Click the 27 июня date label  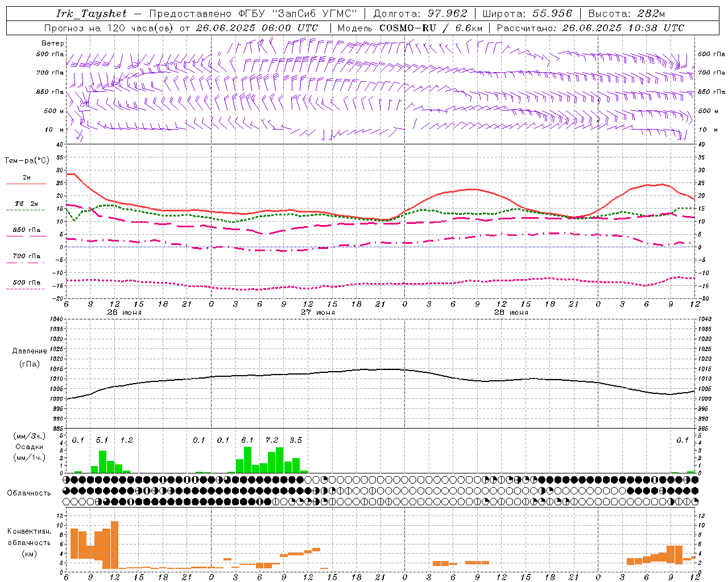[318, 313]
